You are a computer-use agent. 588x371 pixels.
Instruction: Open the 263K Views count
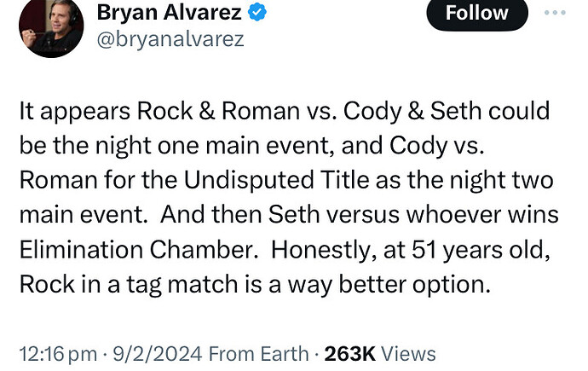click(x=377, y=353)
